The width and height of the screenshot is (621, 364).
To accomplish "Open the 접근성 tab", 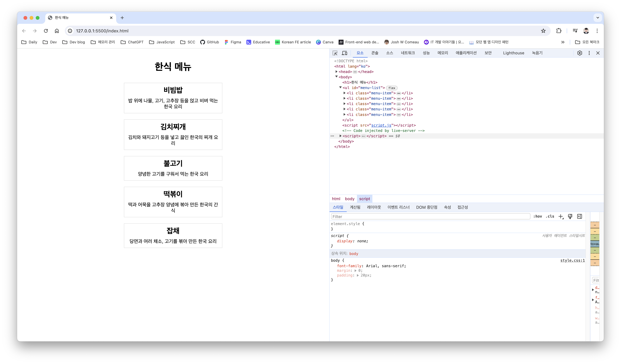I will 463,207.
